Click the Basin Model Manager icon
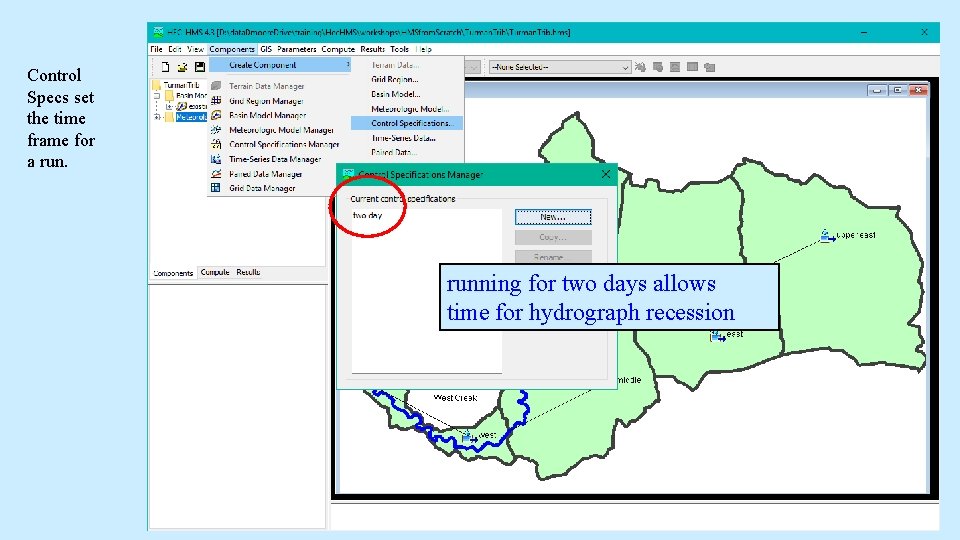 point(216,115)
